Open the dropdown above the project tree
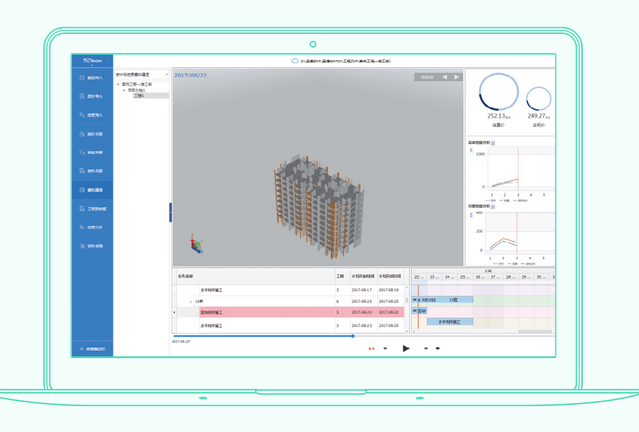Screen dimensions: 639x432 tap(141, 75)
